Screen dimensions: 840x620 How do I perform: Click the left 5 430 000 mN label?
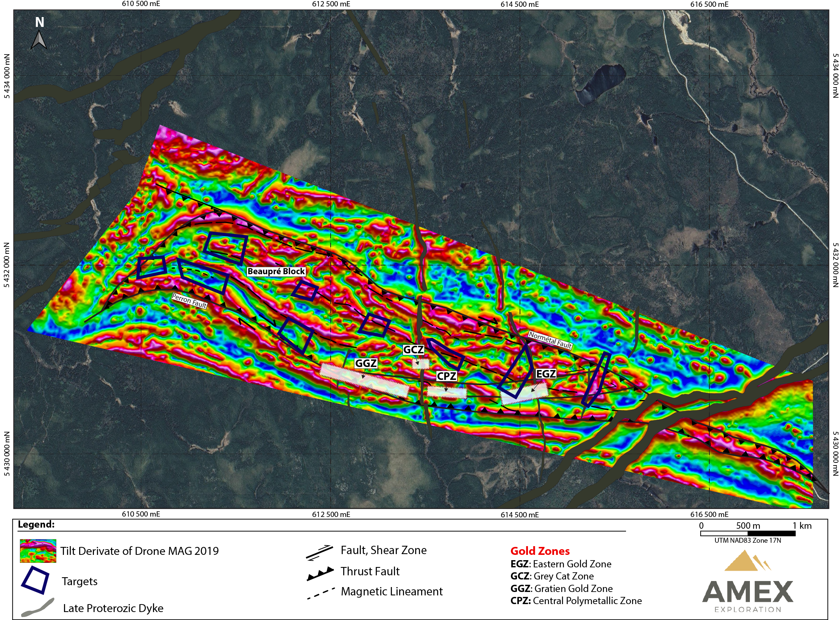point(7,453)
